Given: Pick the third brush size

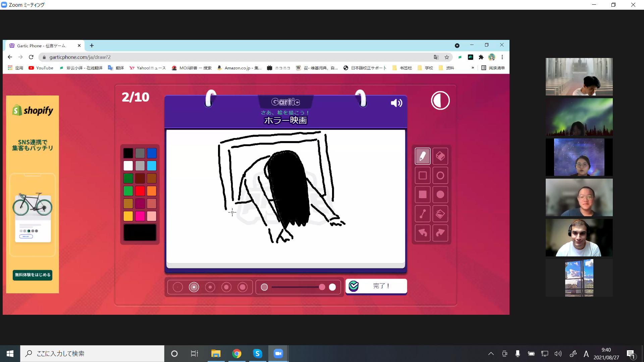Looking at the screenshot, I should pos(210,287).
